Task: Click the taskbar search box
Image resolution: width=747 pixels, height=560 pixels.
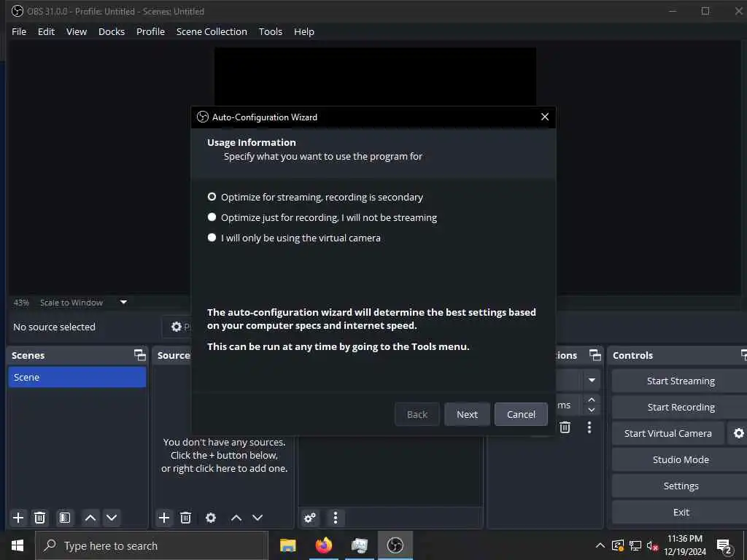Action: pos(152,545)
